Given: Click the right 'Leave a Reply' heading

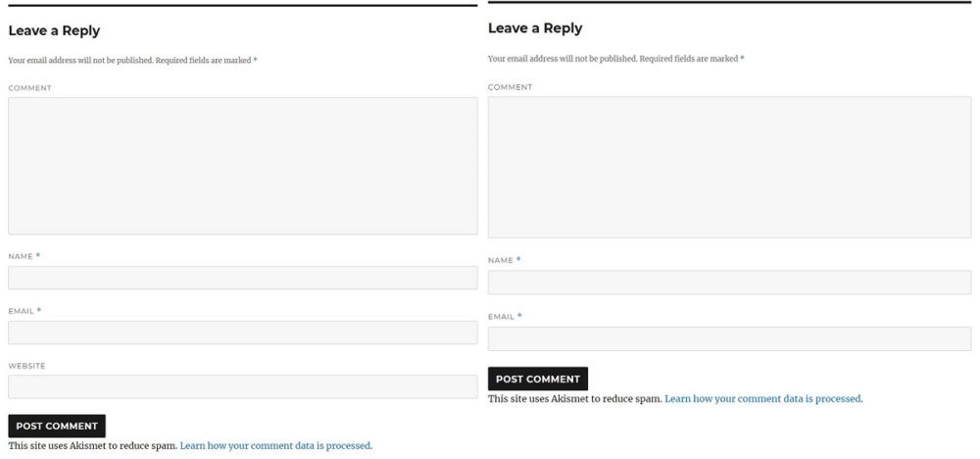Looking at the screenshot, I should point(535,28).
